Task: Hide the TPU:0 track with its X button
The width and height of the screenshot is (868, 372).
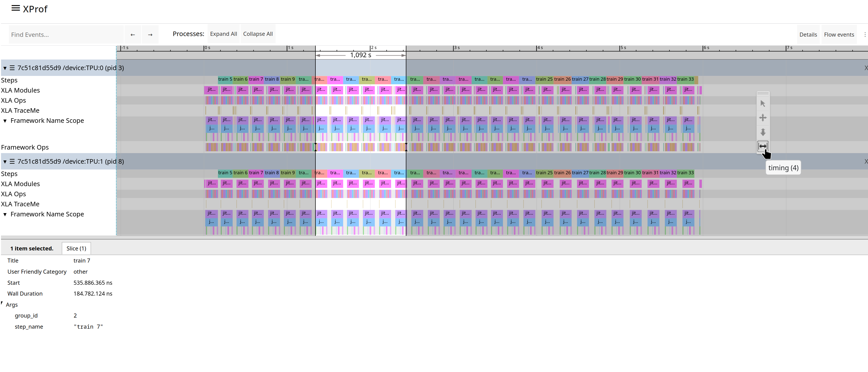Action: point(866,68)
